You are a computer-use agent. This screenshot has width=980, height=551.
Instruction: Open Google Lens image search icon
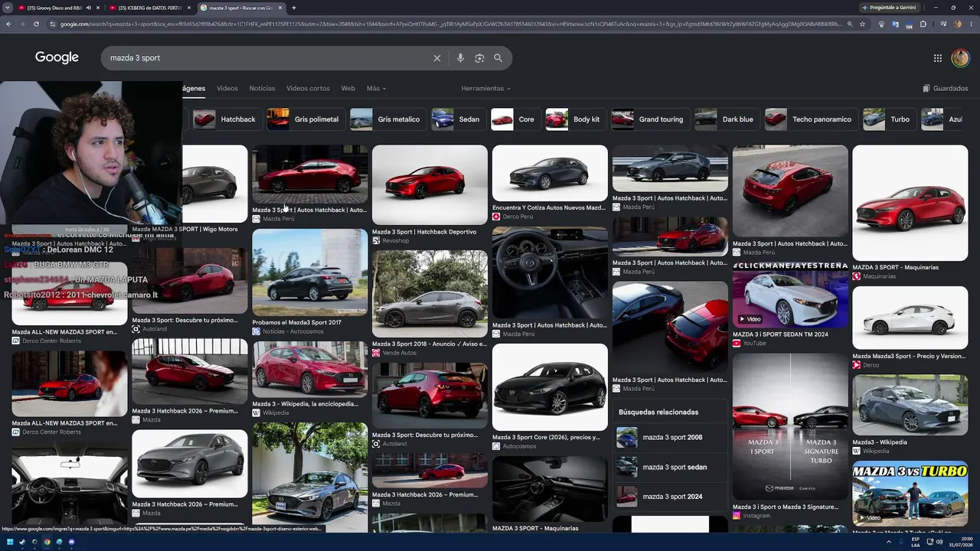(479, 58)
